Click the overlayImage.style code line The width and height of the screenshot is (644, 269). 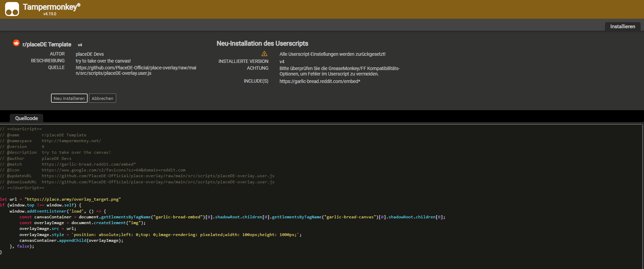coord(160,235)
